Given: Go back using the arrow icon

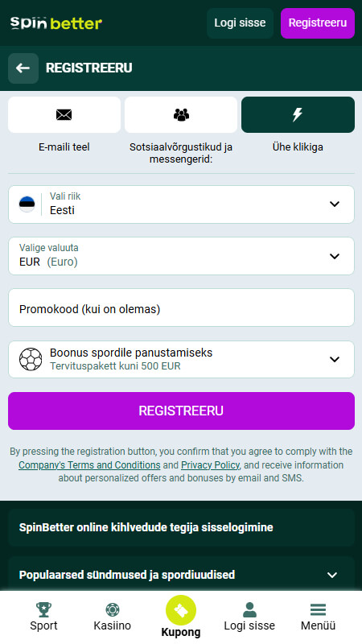Looking at the screenshot, I should (23, 68).
